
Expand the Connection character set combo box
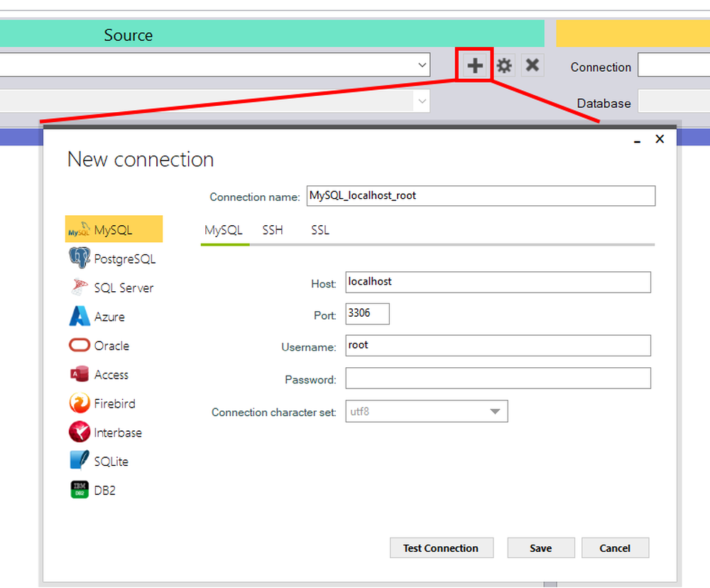click(427, 411)
